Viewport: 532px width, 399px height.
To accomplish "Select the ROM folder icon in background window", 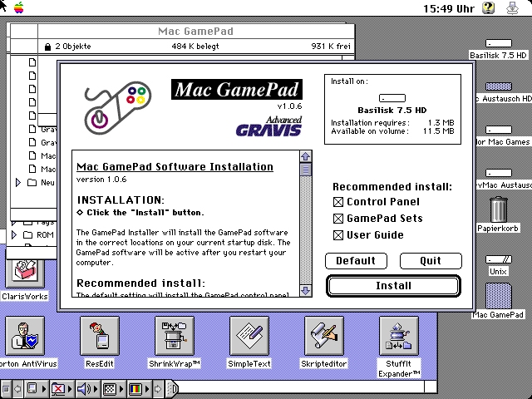I will [x=28, y=234].
